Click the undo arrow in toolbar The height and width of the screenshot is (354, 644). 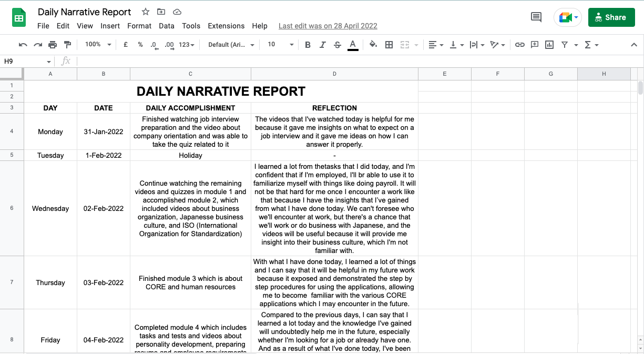click(x=23, y=45)
